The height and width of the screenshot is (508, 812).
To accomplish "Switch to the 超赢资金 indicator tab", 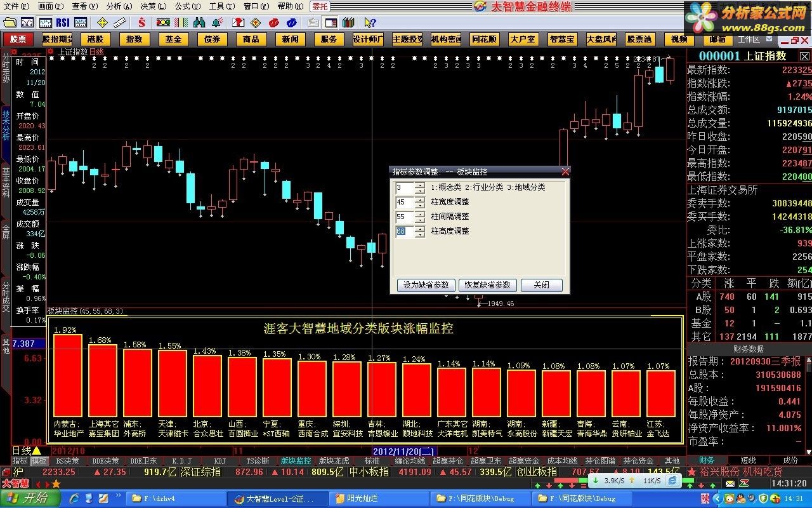I will click(524, 461).
